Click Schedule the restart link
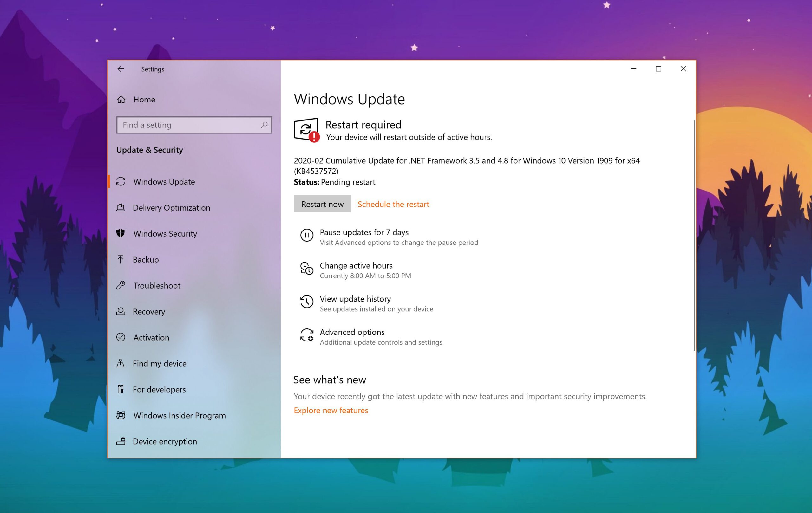Viewport: 812px width, 513px height. click(x=393, y=204)
